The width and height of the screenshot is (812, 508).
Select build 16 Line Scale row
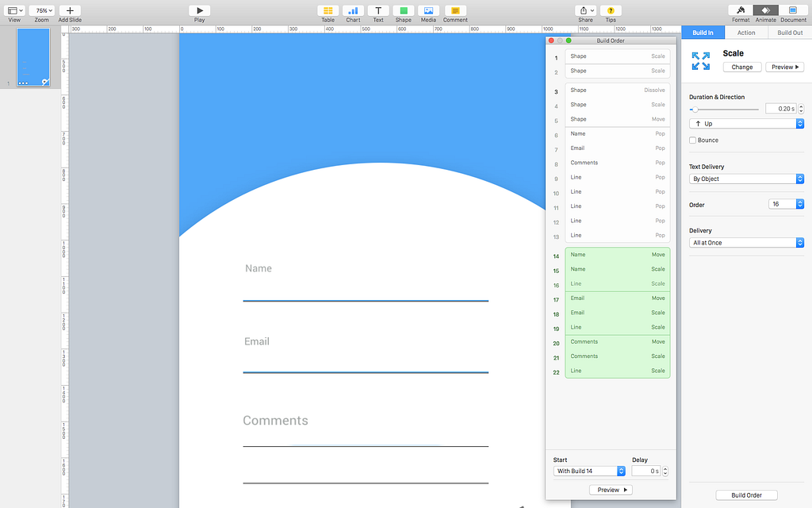(617, 283)
